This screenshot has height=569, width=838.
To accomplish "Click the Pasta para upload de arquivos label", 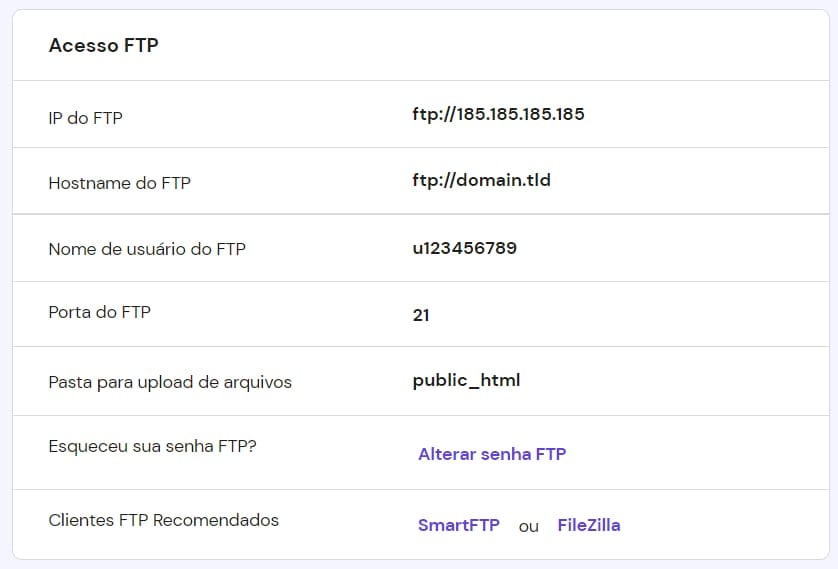I will (170, 382).
